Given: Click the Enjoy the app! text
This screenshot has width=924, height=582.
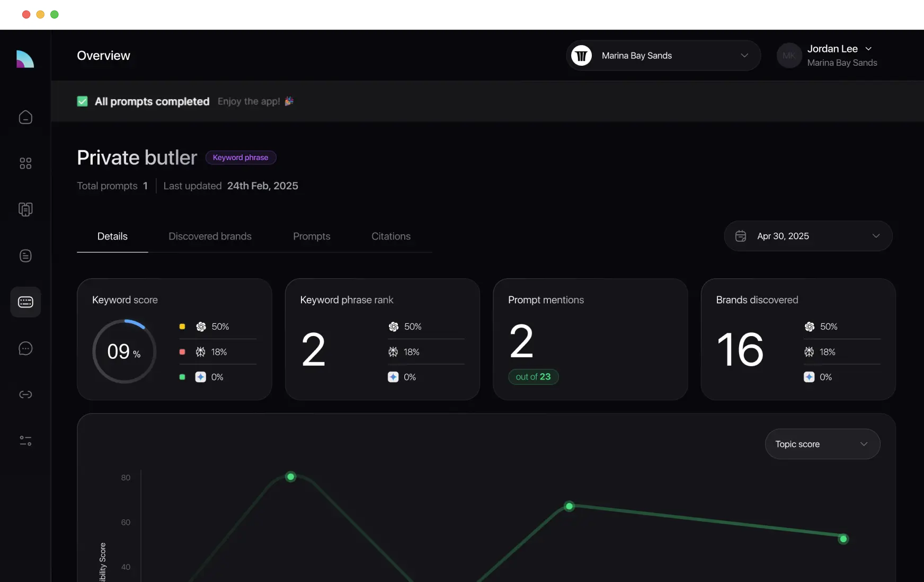Looking at the screenshot, I should click(248, 101).
